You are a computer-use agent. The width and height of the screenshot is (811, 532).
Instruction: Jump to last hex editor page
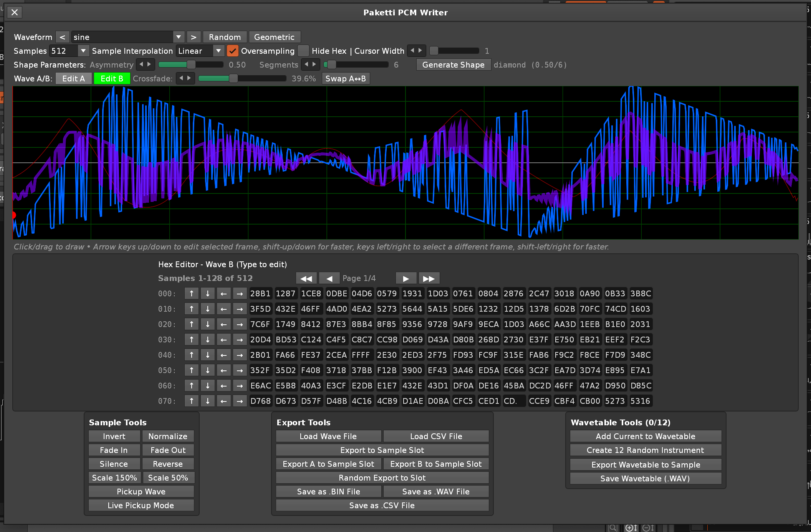(x=429, y=278)
